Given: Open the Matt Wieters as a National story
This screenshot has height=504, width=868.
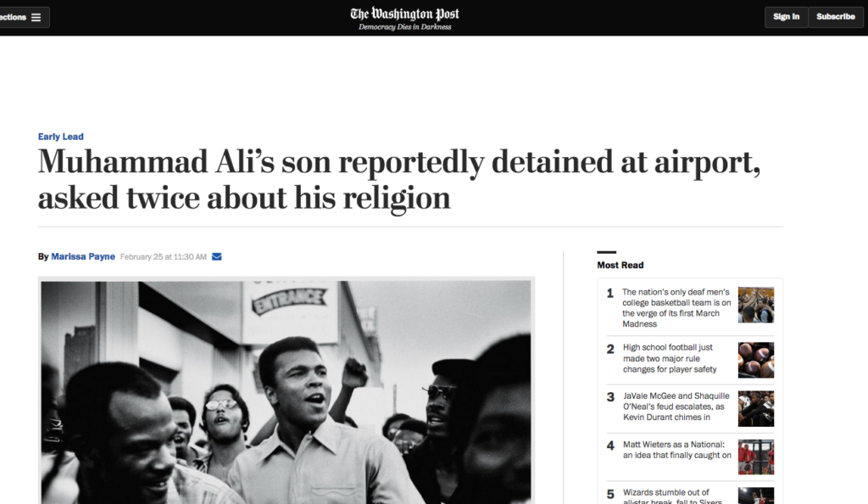Looking at the screenshot, I should [676, 450].
